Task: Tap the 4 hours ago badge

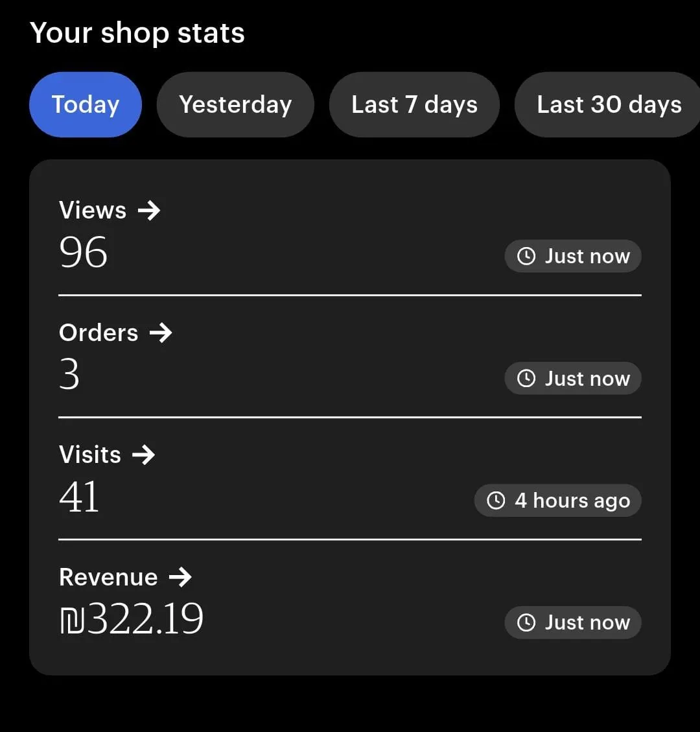Action: click(x=557, y=501)
